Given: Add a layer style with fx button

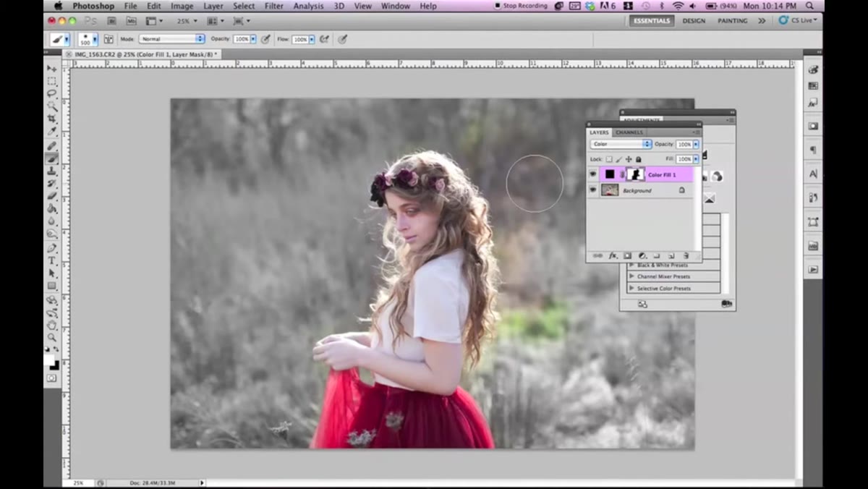Looking at the screenshot, I should [x=613, y=255].
